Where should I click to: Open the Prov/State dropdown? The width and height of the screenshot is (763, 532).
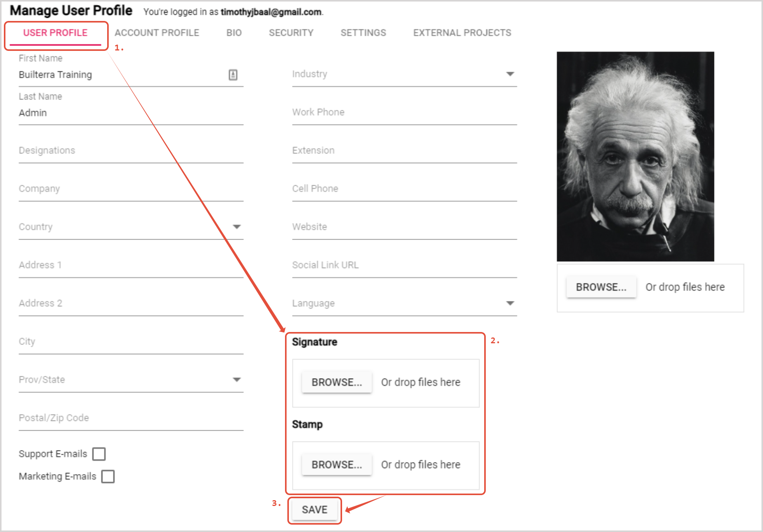click(236, 379)
